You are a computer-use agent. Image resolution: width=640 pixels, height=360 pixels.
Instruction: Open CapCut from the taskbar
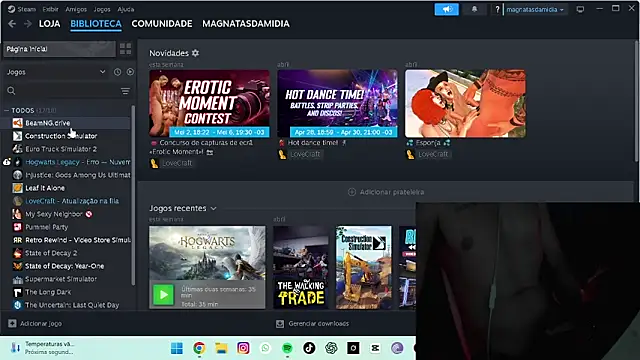(375, 348)
